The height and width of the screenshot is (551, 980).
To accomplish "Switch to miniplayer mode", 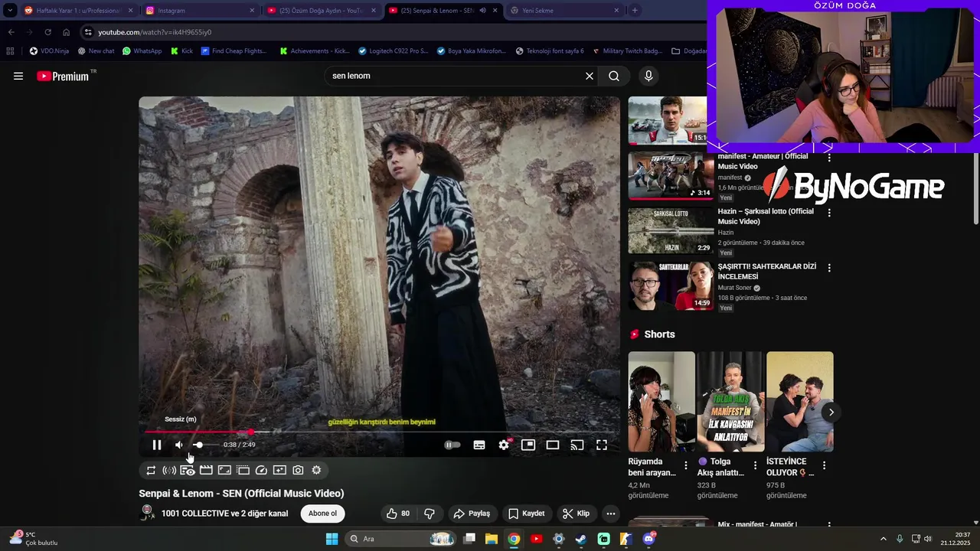I will pyautogui.click(x=528, y=445).
